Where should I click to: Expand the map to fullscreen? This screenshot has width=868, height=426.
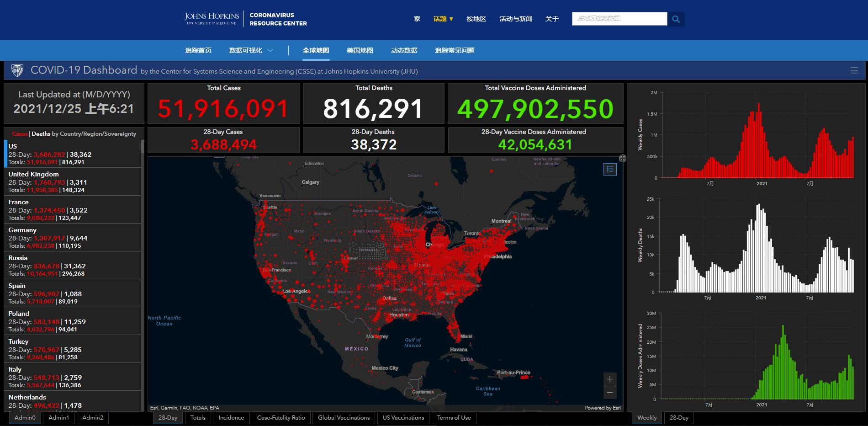pos(623,158)
